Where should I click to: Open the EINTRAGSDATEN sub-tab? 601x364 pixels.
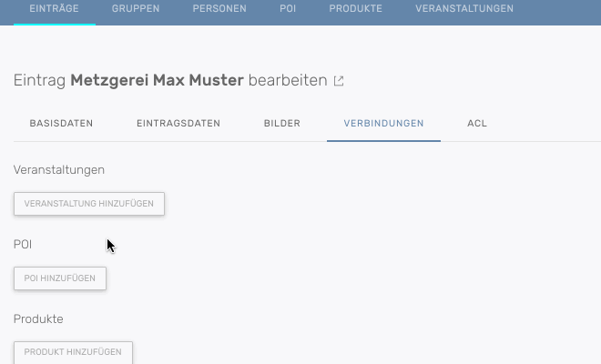(x=178, y=123)
